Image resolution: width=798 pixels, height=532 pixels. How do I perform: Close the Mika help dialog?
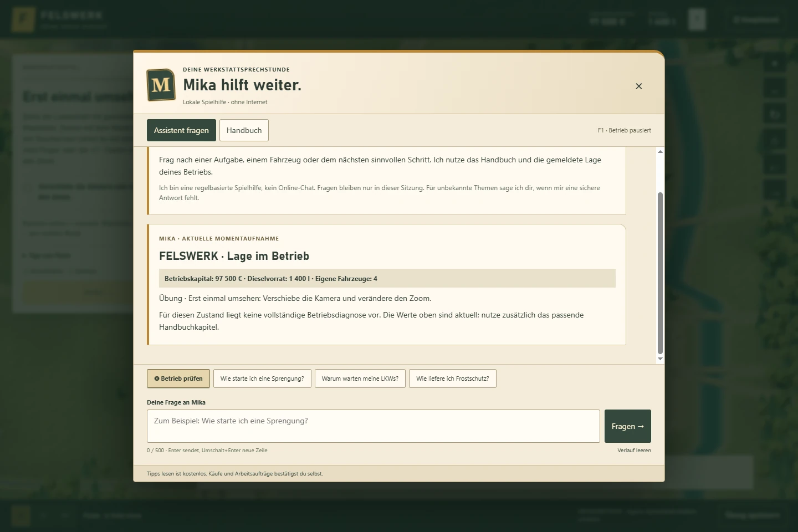tap(638, 86)
